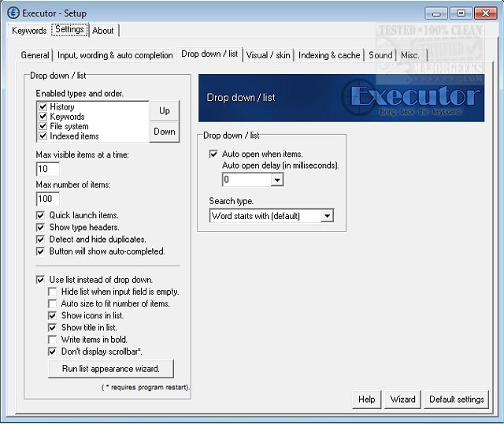Launch the Wizard button
Viewport: 504px width, 424px height.
[x=402, y=400]
